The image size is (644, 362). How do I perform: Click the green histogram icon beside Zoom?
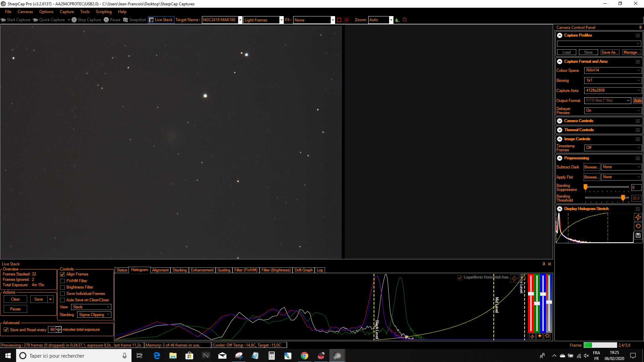click(x=397, y=20)
